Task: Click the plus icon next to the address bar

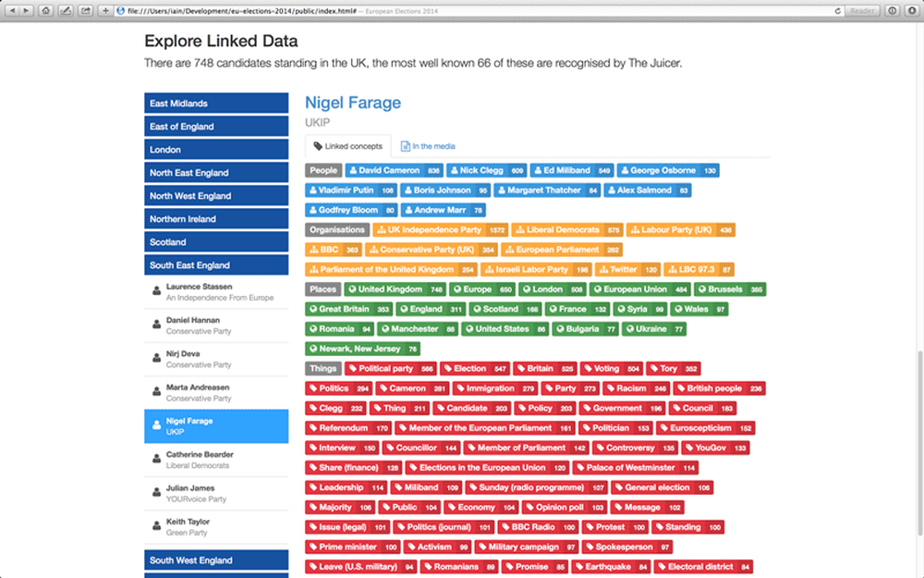Action: coord(105,10)
